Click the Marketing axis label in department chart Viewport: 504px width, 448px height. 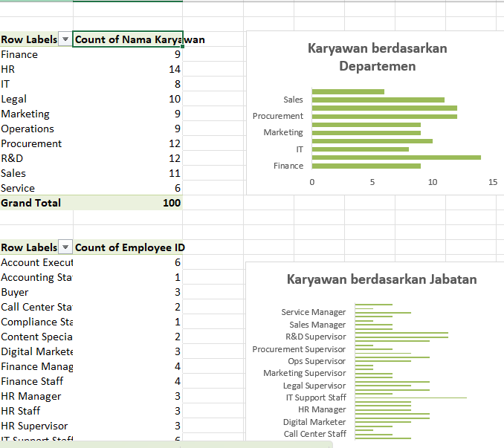(x=283, y=132)
